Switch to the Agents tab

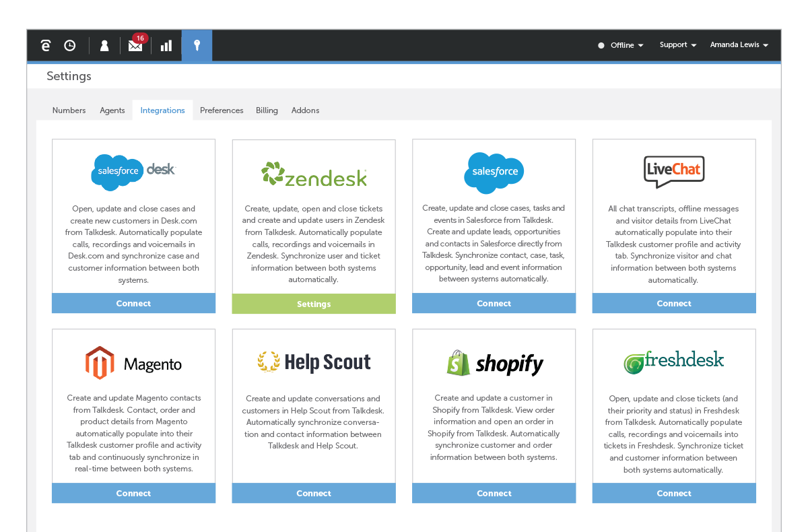tap(112, 110)
